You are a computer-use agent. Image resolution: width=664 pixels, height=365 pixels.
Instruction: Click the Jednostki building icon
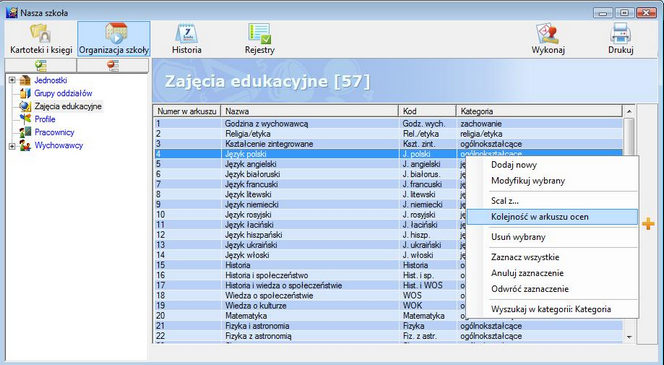pyautogui.click(x=25, y=80)
